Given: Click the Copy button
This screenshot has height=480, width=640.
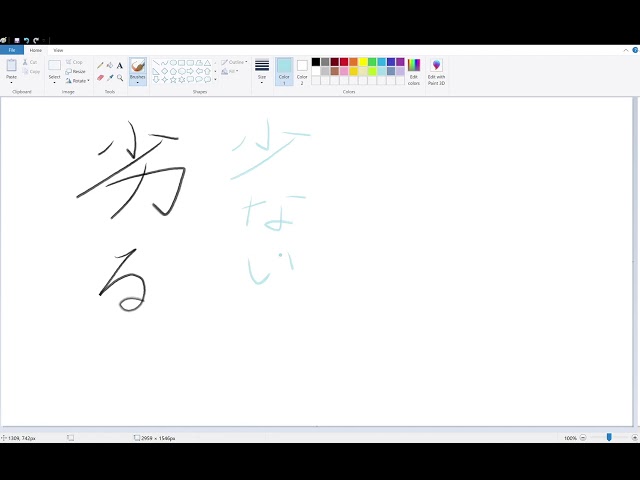Looking at the screenshot, I should tap(31, 71).
